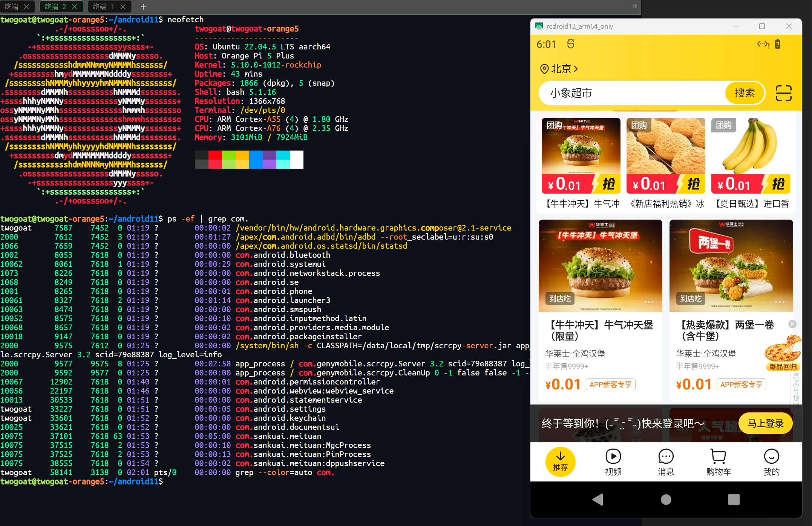The width and height of the screenshot is (812, 526).
Task: Open the 消息 messages tab
Action: click(x=666, y=462)
